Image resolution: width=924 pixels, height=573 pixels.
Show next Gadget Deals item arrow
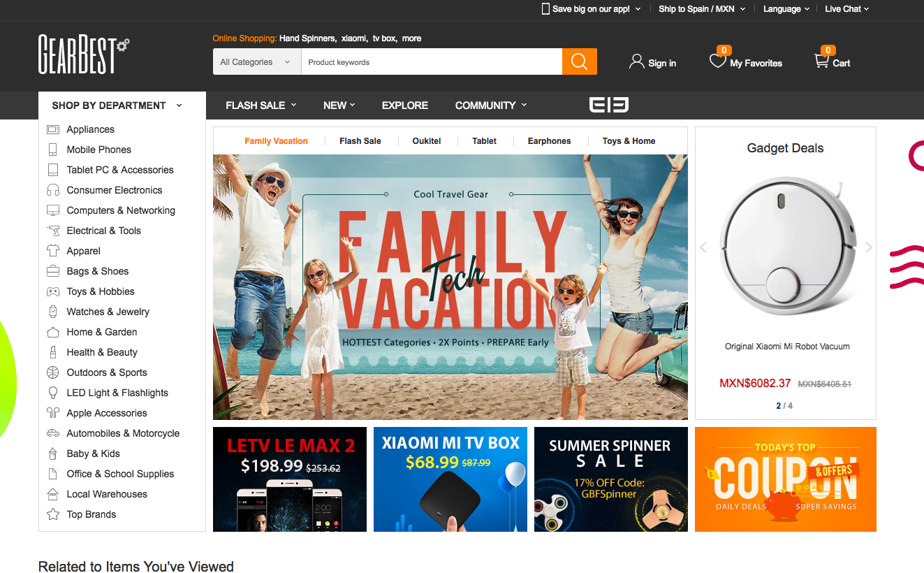tap(869, 247)
